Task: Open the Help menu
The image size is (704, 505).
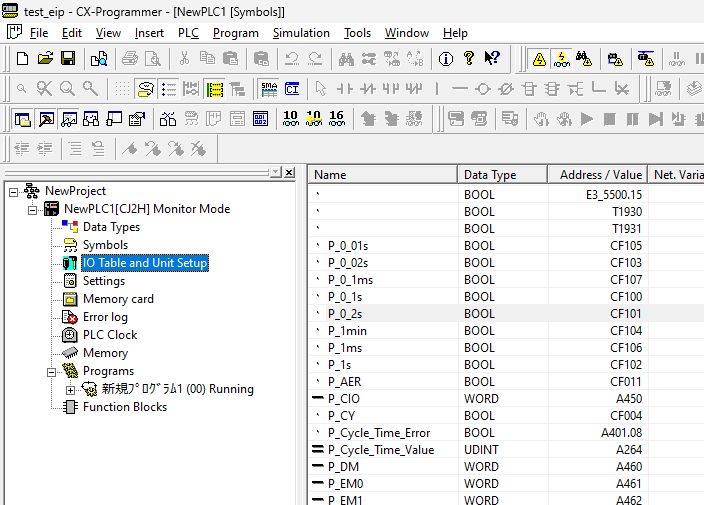Action: click(455, 33)
